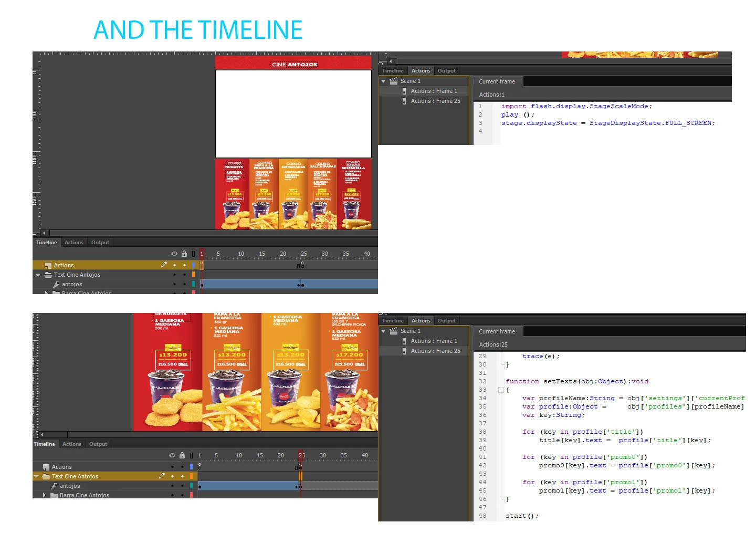756x554 pixels.
Task: Select the Actions:1 script tab
Action: 491,95
